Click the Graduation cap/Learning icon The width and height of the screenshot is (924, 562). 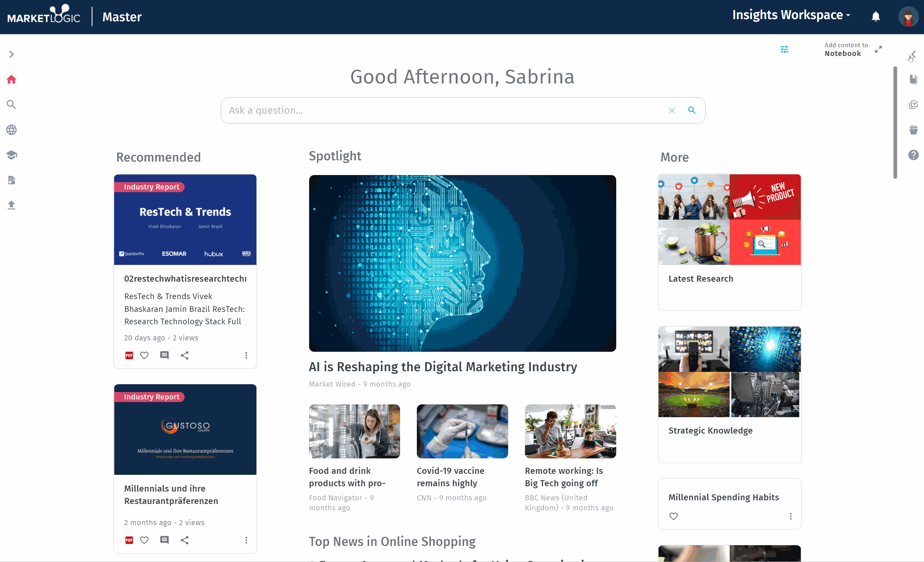coord(12,155)
